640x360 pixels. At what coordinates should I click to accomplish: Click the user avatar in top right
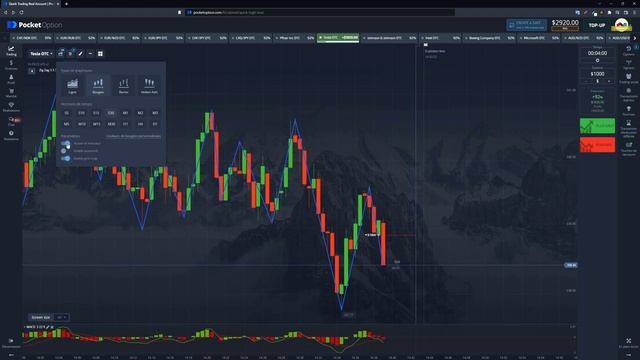621,25
